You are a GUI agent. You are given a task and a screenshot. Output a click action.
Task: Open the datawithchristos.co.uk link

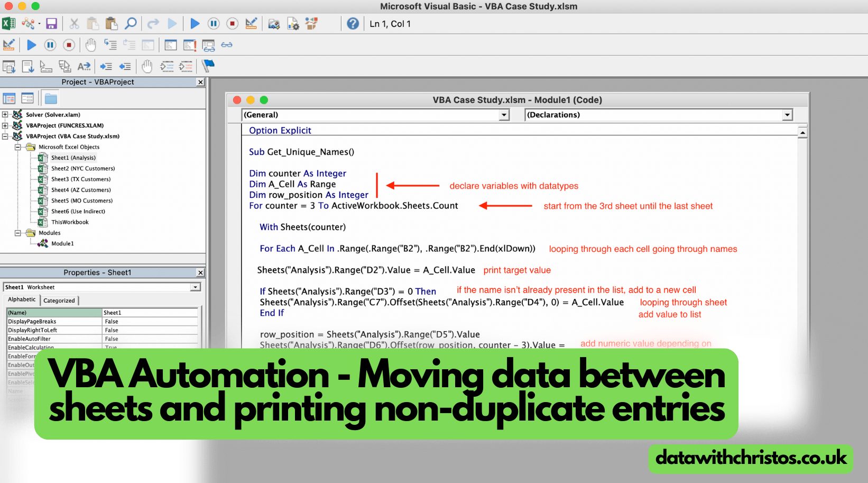(750, 458)
